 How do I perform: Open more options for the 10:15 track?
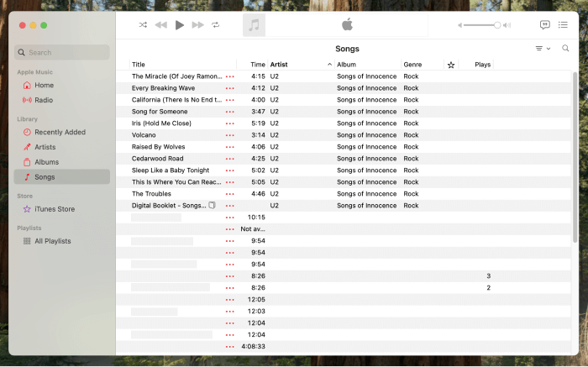[x=230, y=218]
